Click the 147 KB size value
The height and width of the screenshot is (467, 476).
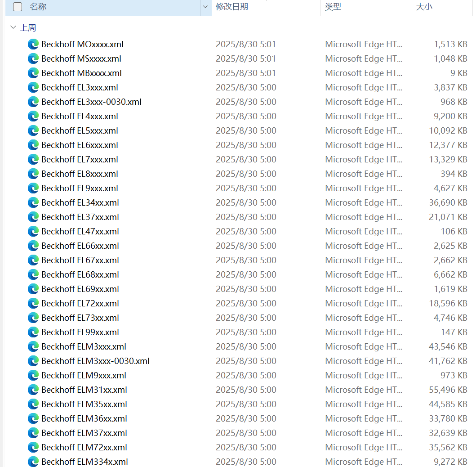coord(454,332)
